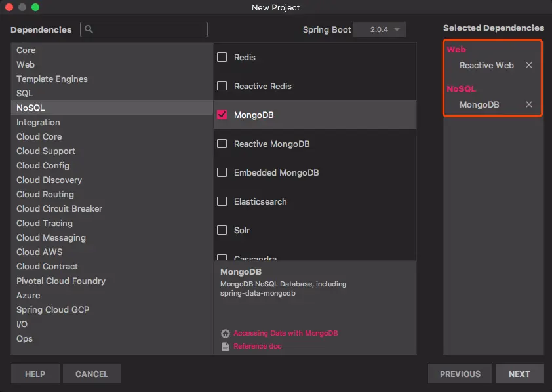Viewport: 552px width, 392px height.
Task: Click the search magnifier icon in Dependencies field
Action: [x=89, y=29]
